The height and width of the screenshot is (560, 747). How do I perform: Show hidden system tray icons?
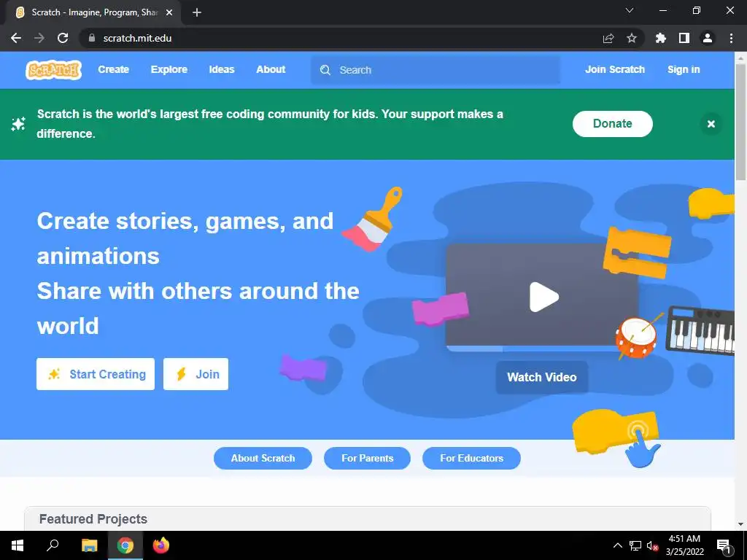click(617, 545)
